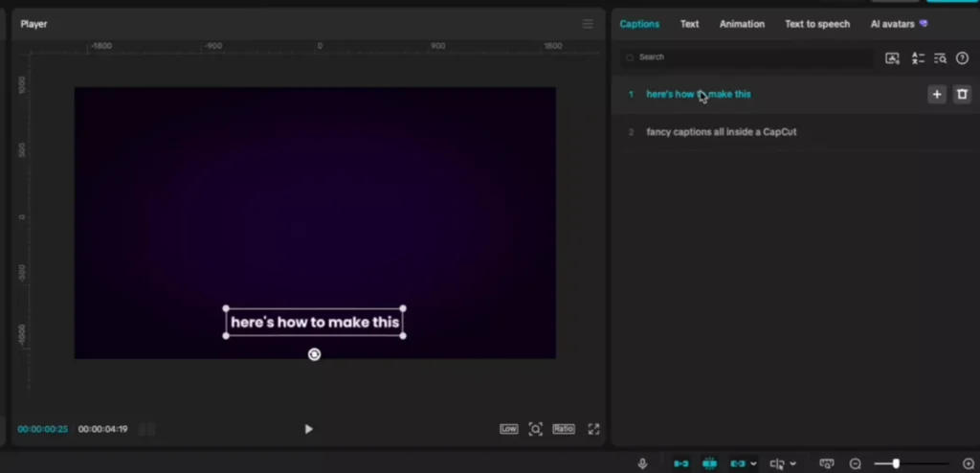This screenshot has height=473, width=980.
Task: Toggle main track magnet in timeline toolbar
Action: click(680, 463)
